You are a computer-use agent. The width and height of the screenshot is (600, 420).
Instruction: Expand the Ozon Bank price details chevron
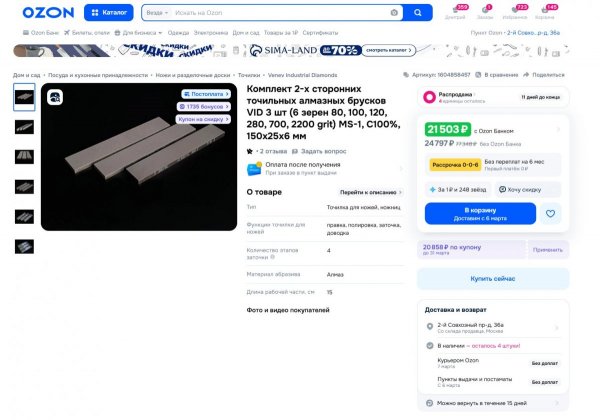pos(558,130)
